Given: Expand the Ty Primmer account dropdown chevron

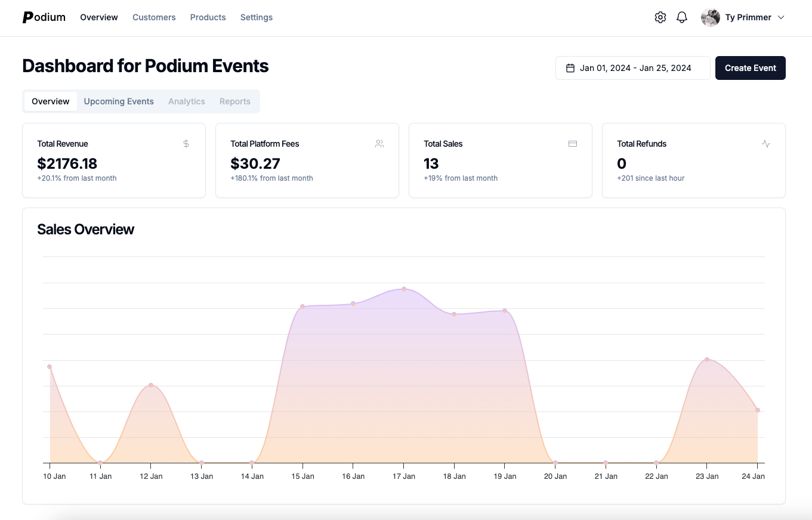Looking at the screenshot, I should click(780, 17).
